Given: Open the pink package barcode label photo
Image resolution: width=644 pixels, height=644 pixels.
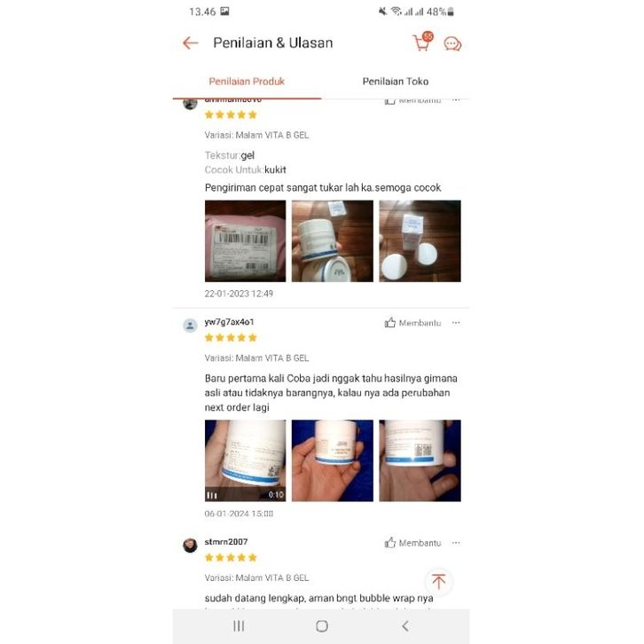Looking at the screenshot, I should (x=245, y=240).
